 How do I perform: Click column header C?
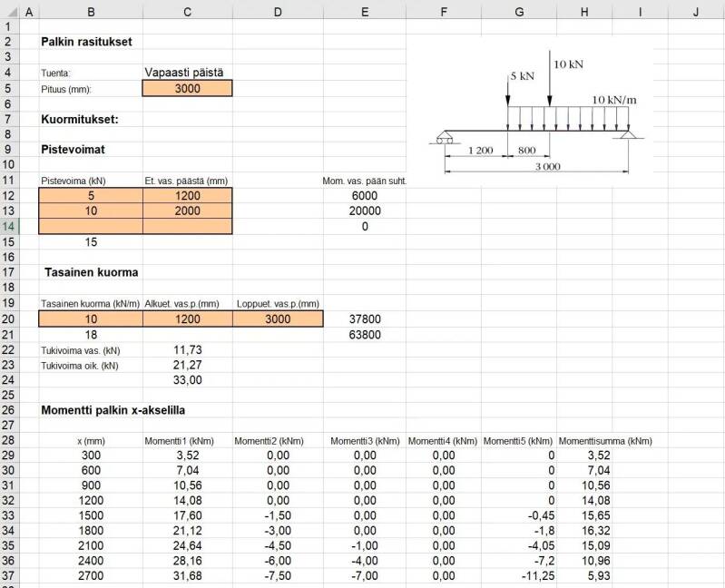187,12
